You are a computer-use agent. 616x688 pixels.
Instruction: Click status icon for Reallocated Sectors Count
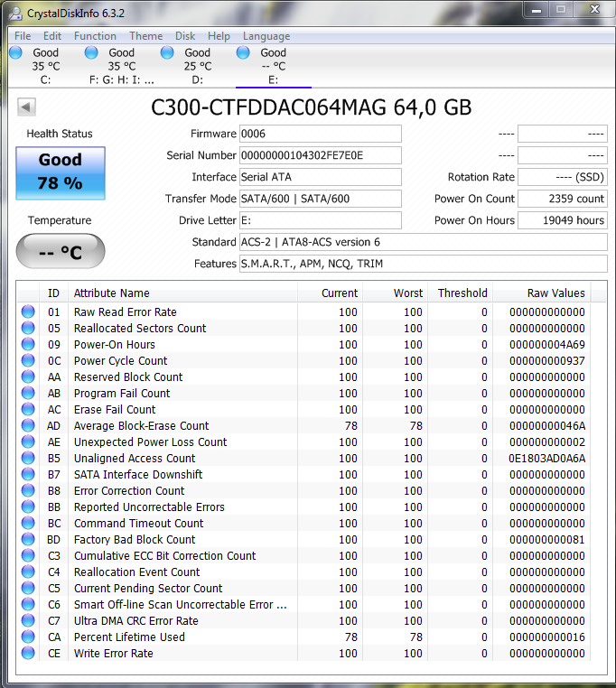tap(28, 328)
